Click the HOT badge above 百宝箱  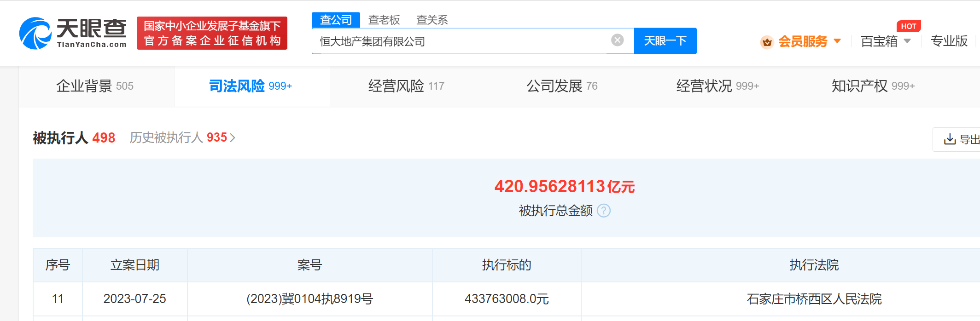(909, 26)
